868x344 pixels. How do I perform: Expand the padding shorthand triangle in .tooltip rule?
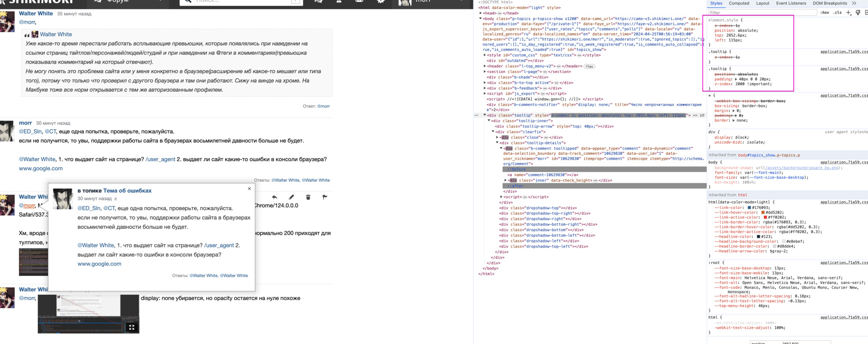click(736, 79)
